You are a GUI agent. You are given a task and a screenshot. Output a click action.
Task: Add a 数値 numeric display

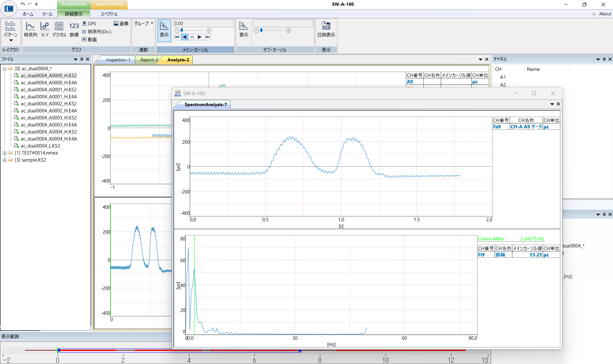pyautogui.click(x=74, y=29)
